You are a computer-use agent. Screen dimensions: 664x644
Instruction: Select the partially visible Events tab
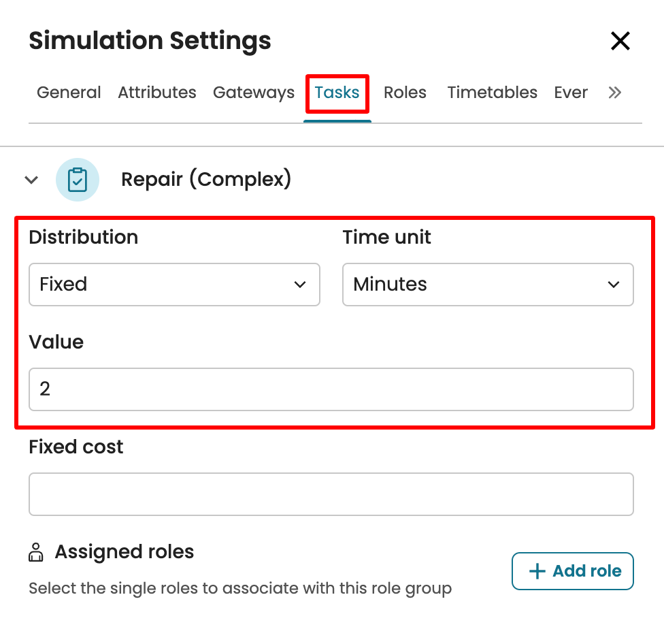pyautogui.click(x=571, y=93)
